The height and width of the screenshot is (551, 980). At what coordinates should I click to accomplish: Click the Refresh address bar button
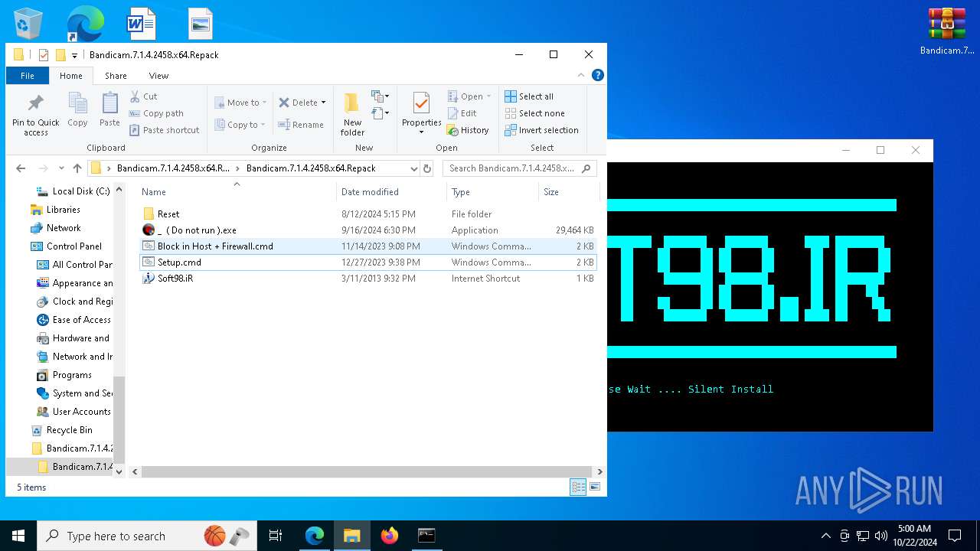click(x=427, y=168)
